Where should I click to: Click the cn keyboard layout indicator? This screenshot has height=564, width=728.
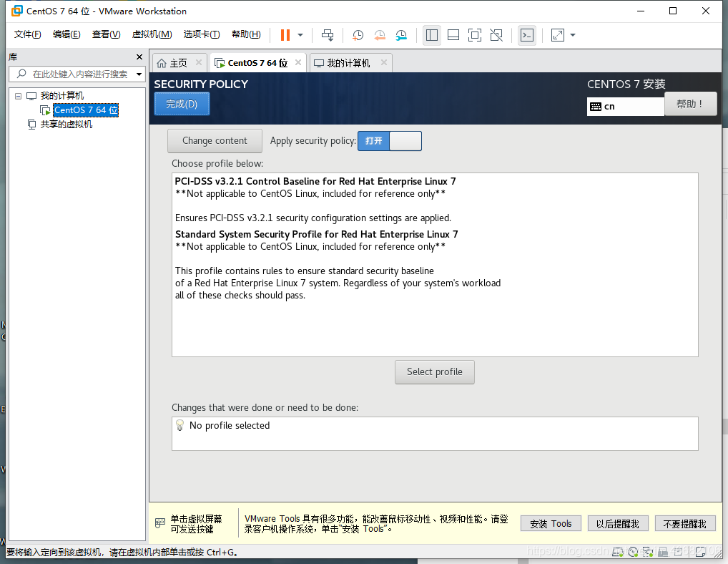pos(626,107)
